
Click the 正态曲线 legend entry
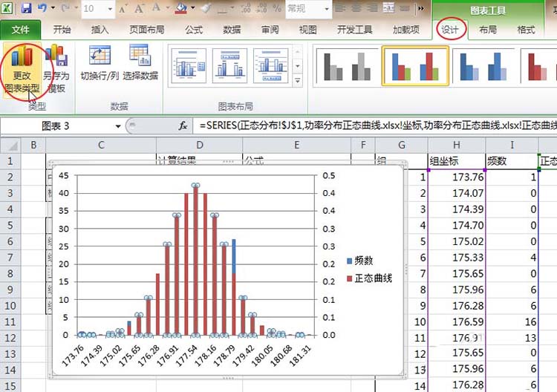pyautogui.click(x=369, y=278)
